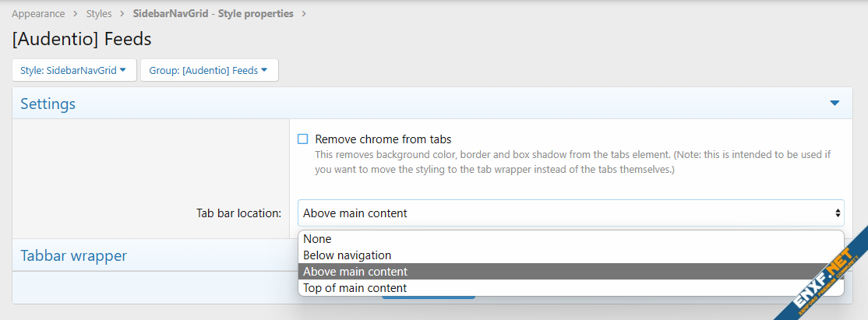Click the Settings section title
This screenshot has height=320, width=868.
click(48, 104)
